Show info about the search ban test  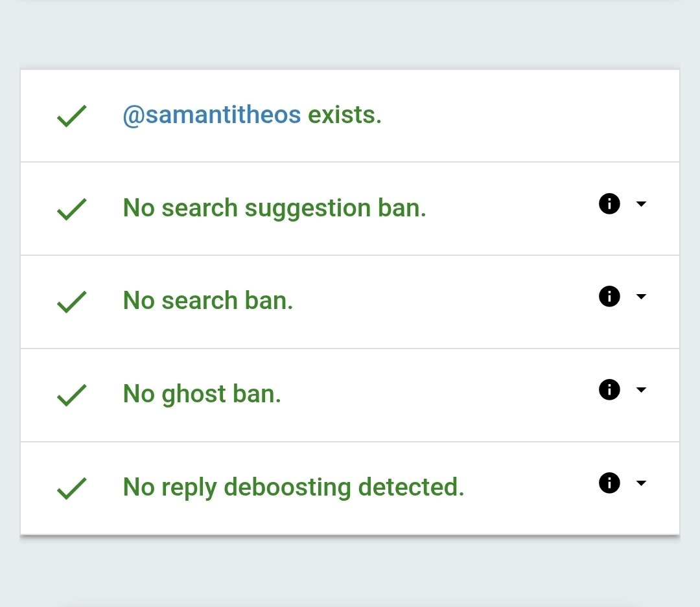tap(609, 297)
